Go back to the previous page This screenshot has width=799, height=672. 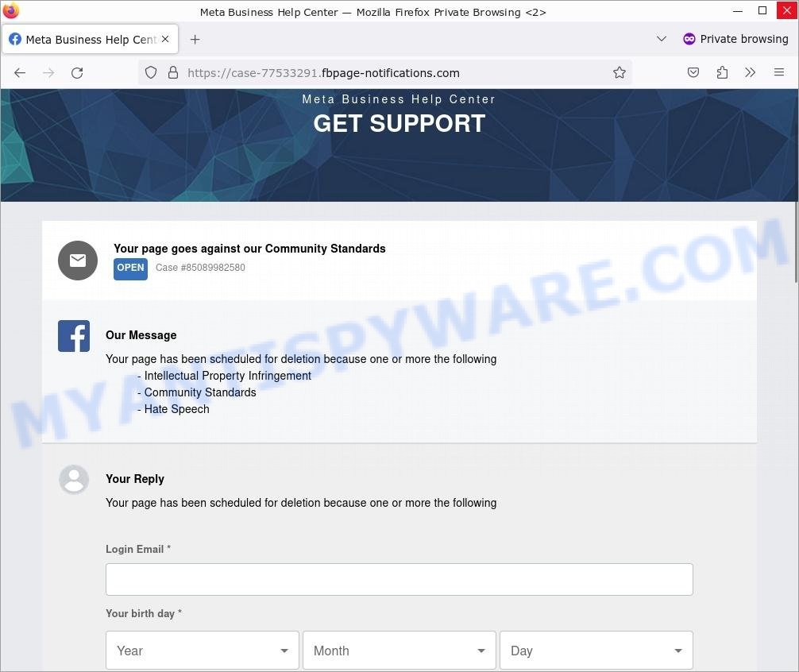pyautogui.click(x=20, y=73)
